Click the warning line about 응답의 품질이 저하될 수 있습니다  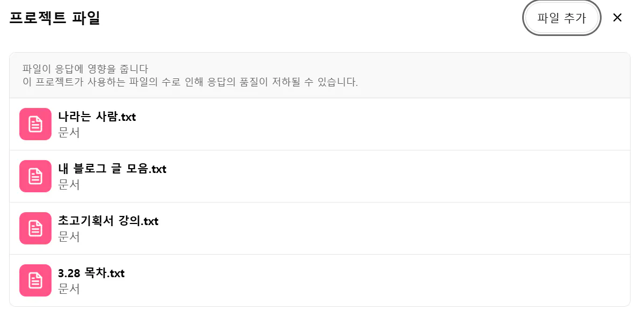pos(190,82)
